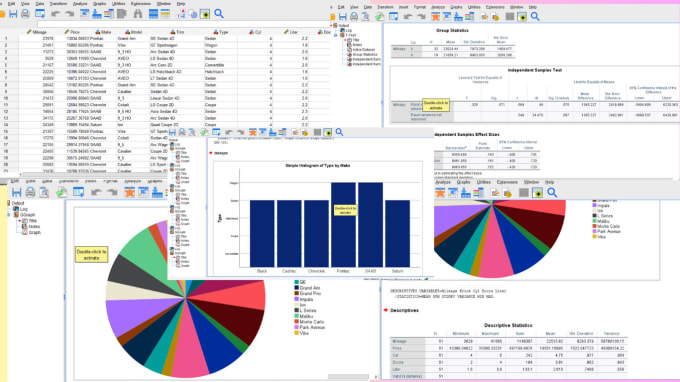Save the dataset in Data Editor toolbar

pyautogui.click(x=13, y=14)
